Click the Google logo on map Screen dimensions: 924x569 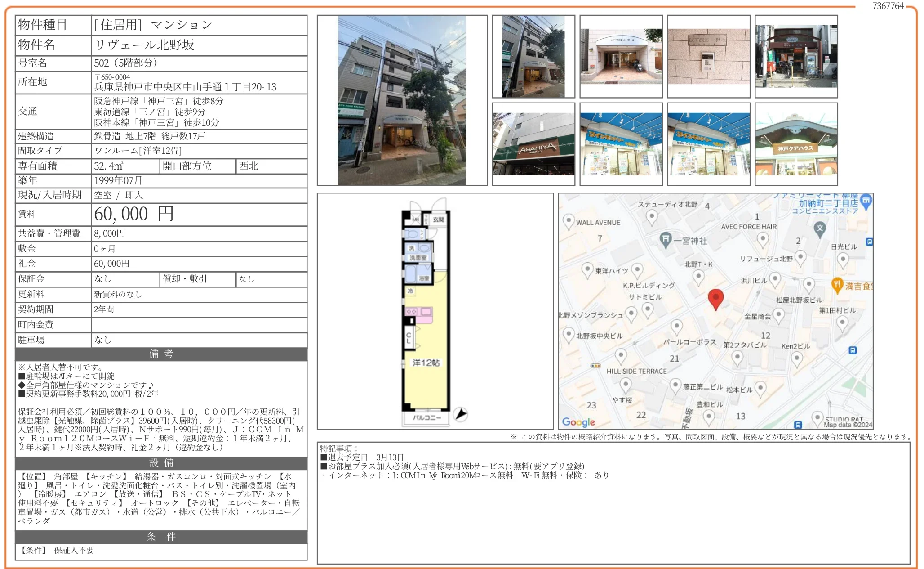click(578, 422)
